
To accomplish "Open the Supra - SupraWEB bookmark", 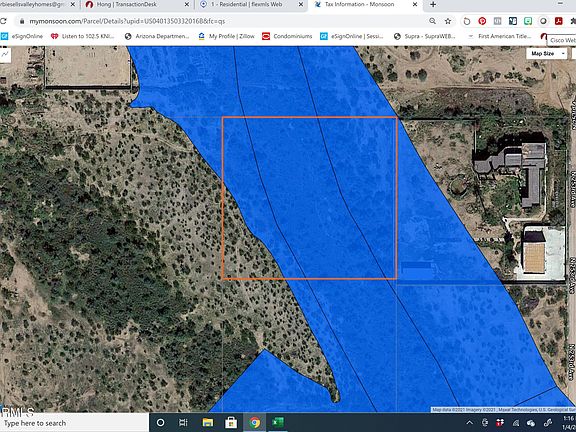I will click(x=425, y=36).
